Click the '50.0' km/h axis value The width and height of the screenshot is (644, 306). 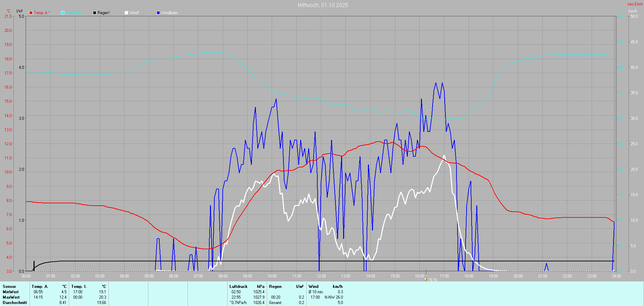634,16
